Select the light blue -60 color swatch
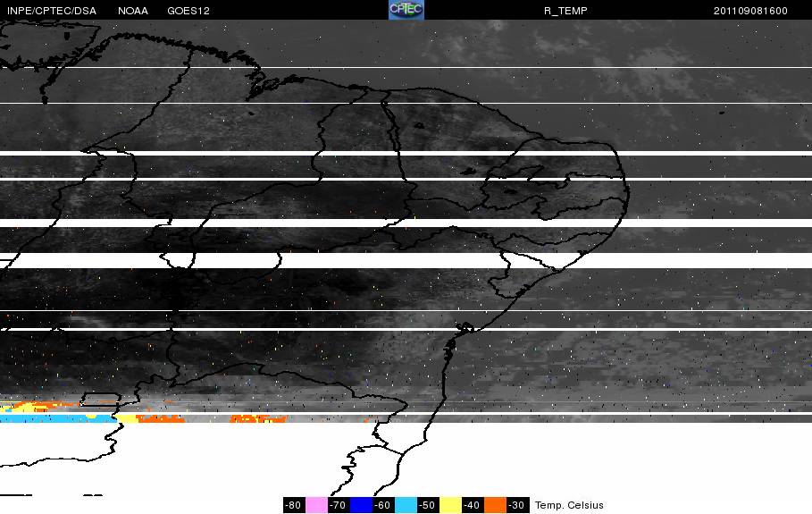 point(406,505)
